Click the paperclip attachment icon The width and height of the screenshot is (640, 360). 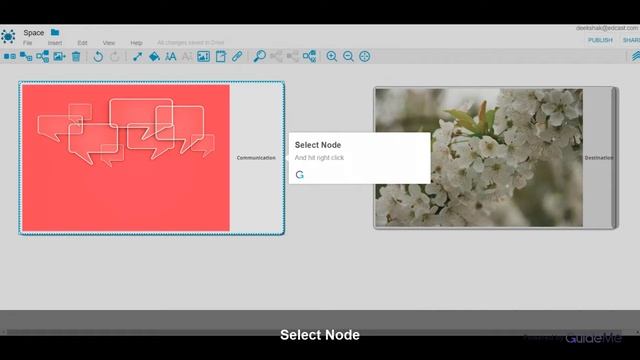coord(237,56)
